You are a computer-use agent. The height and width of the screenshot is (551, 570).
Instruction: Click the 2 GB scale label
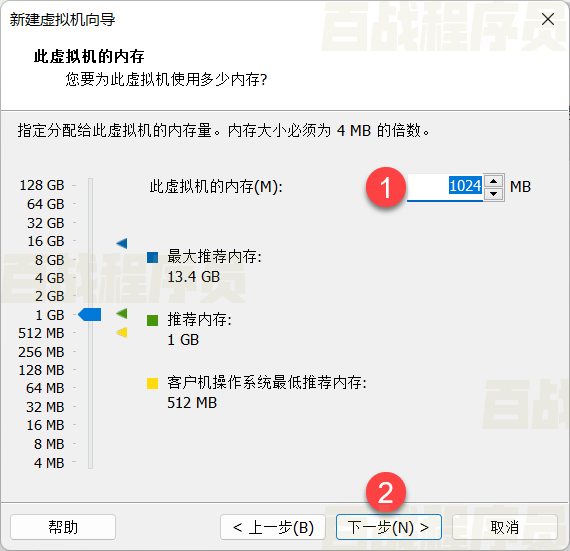pos(49,296)
